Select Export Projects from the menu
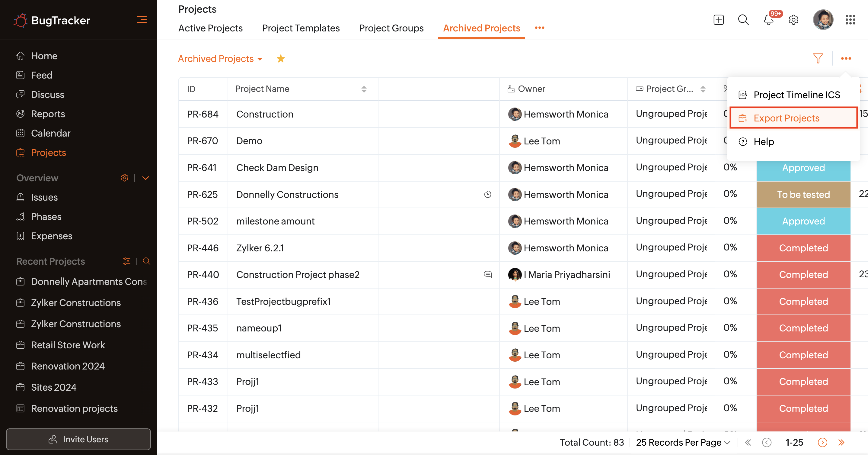Viewport: 868px width, 455px height. click(x=786, y=118)
